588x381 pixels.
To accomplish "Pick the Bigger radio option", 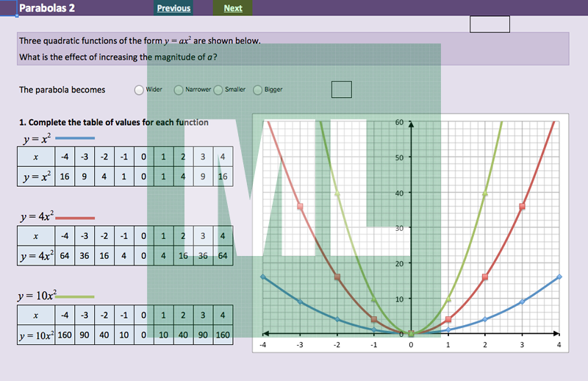I will (x=257, y=90).
